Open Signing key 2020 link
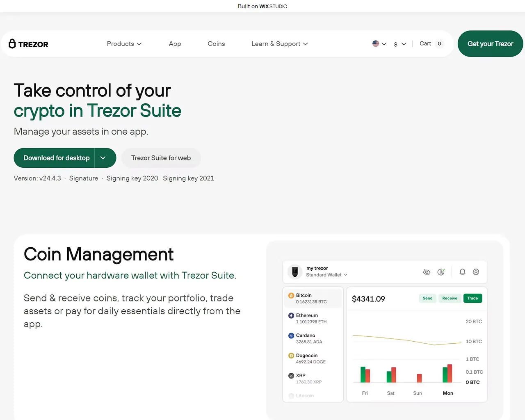The width and height of the screenshot is (525, 420). pos(132,178)
